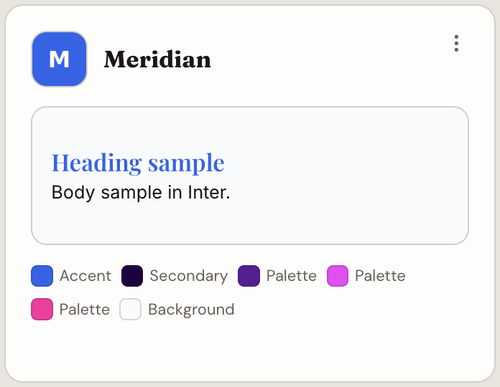
Task: Choose the hot pink Palette swatch
Action: point(42,309)
